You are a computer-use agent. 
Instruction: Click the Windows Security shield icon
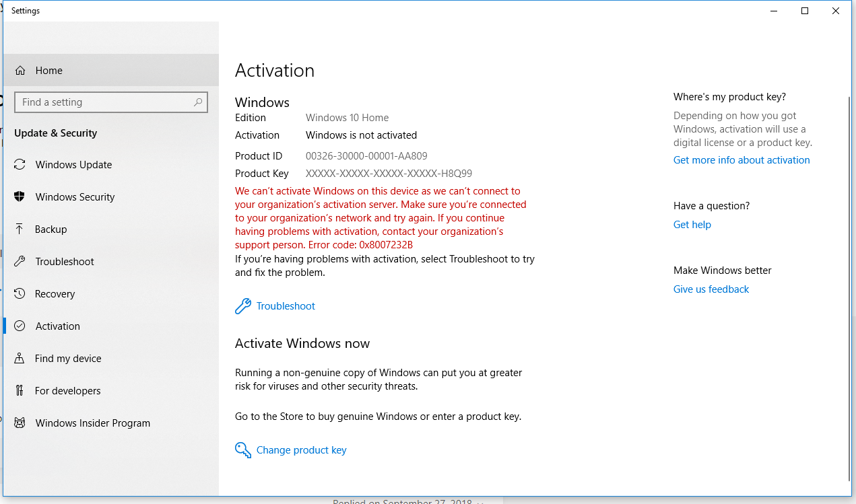(x=20, y=197)
